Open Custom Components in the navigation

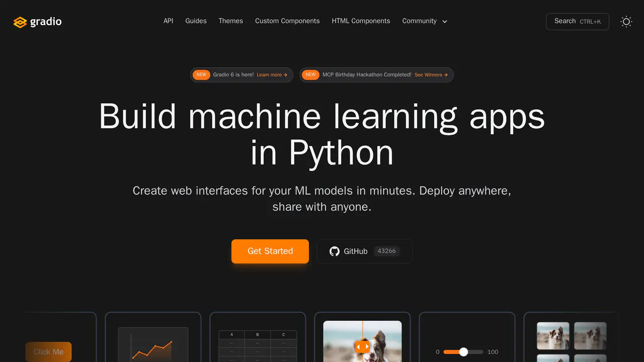pyautogui.click(x=287, y=21)
